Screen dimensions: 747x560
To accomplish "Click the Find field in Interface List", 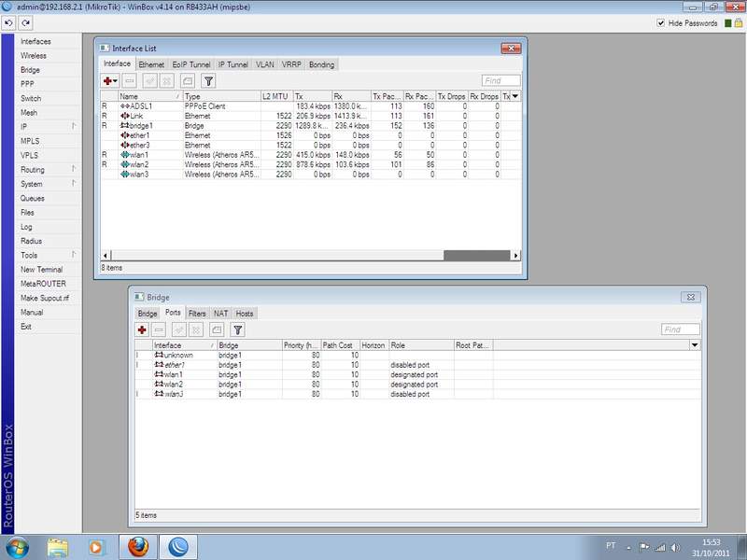I will 500,80.
